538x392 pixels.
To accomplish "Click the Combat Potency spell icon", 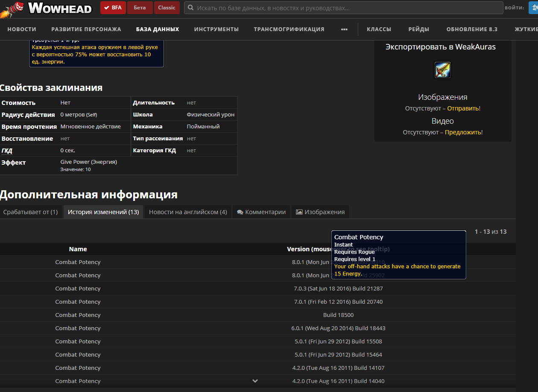I will pos(443,70).
